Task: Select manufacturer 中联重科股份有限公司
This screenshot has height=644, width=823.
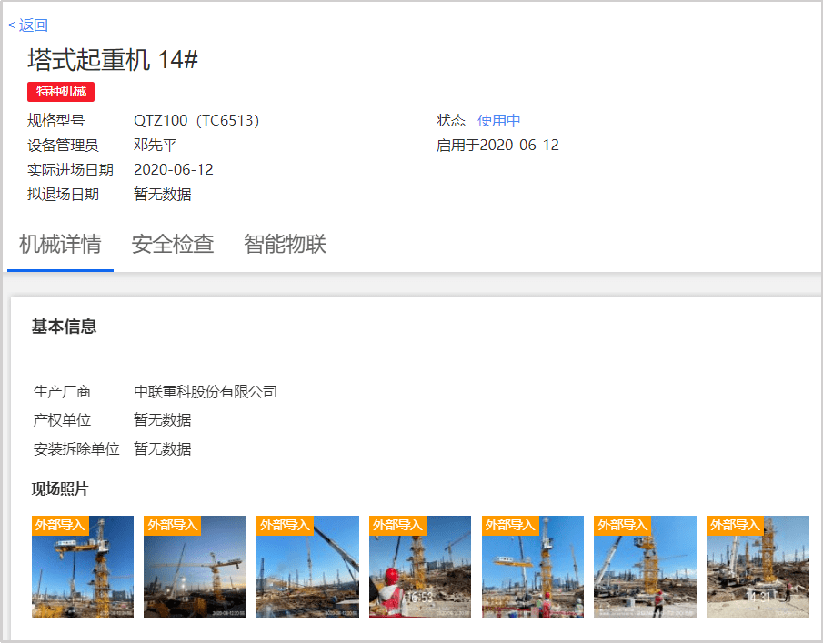Action: 206,391
